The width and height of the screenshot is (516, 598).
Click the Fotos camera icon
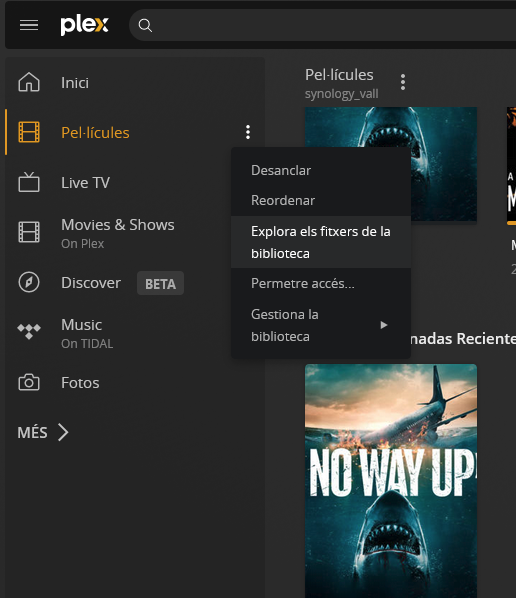29,382
